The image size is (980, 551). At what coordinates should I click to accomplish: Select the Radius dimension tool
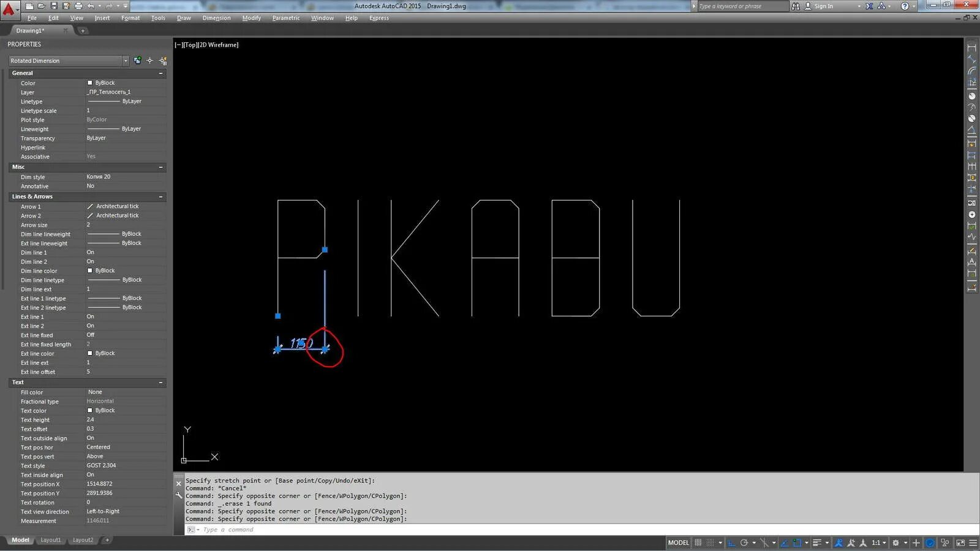point(971,96)
